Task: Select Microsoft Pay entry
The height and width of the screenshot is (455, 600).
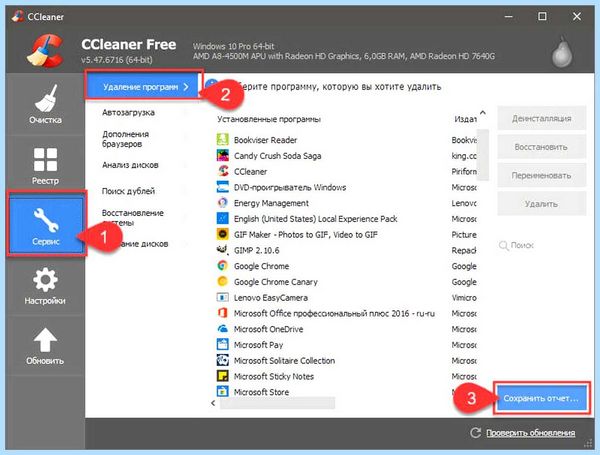Action: click(x=258, y=345)
